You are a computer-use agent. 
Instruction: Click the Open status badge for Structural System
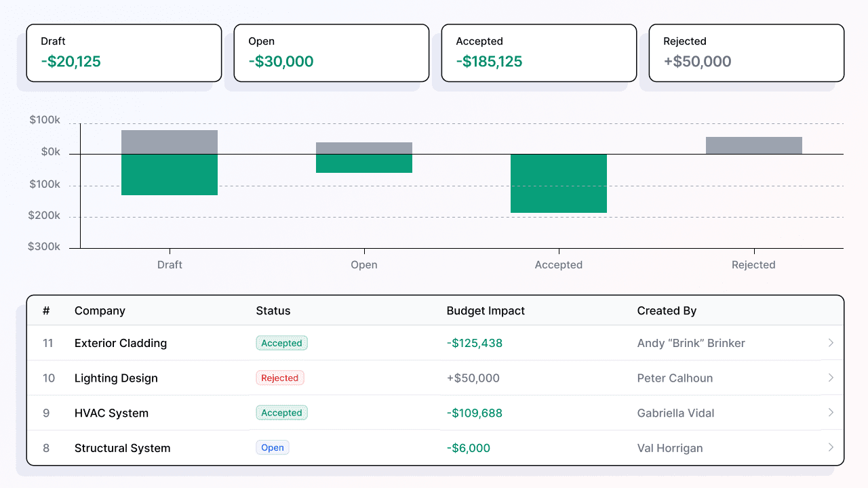coord(273,448)
